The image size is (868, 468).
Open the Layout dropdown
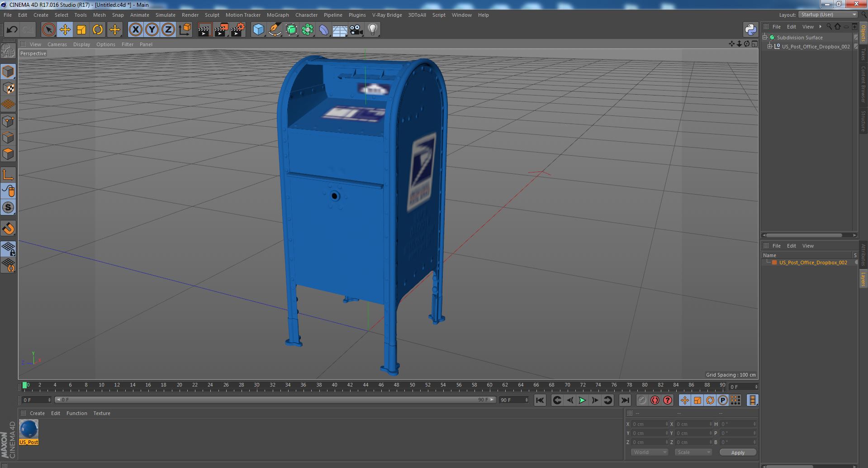pyautogui.click(x=828, y=14)
